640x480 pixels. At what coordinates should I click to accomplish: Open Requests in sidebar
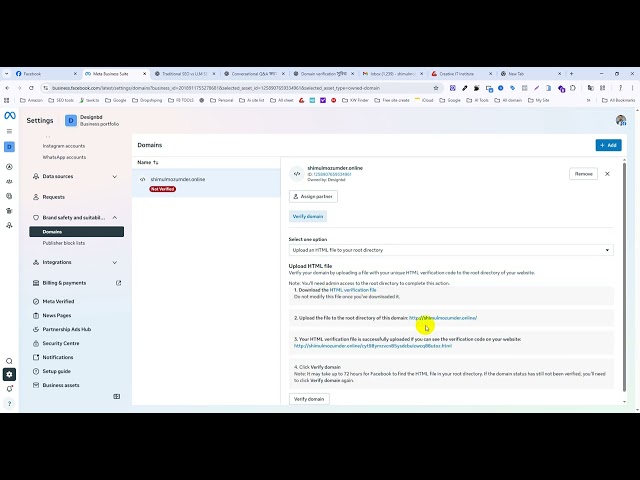coord(53,197)
